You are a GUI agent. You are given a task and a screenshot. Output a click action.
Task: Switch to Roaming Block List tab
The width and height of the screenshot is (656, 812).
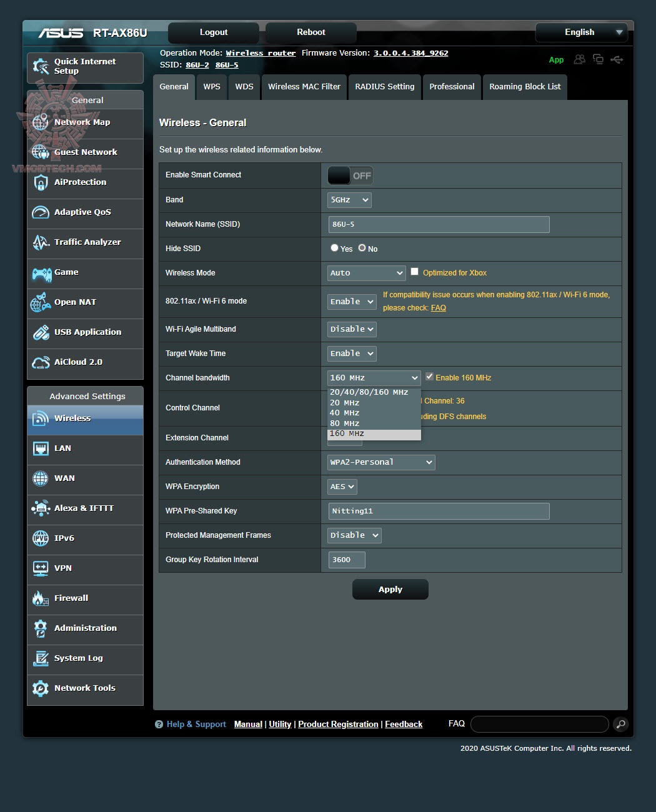[525, 87]
